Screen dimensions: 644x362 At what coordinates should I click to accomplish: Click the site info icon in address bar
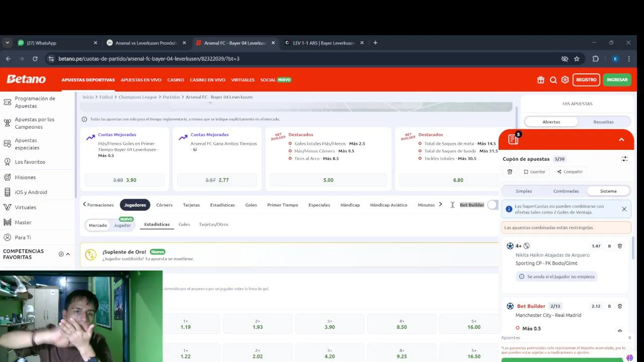click(x=50, y=59)
